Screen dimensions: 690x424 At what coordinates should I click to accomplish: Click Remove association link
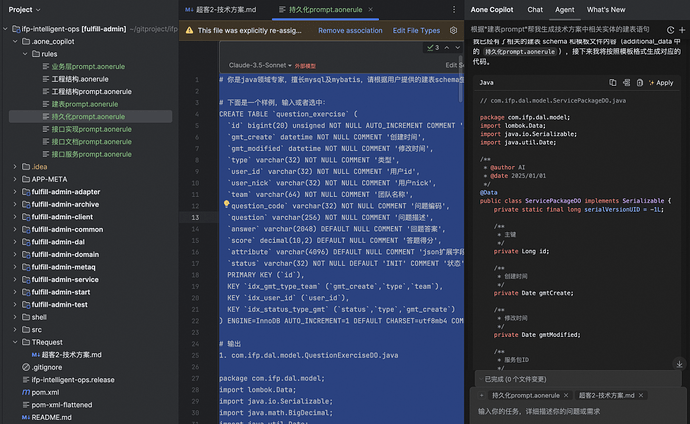click(350, 30)
